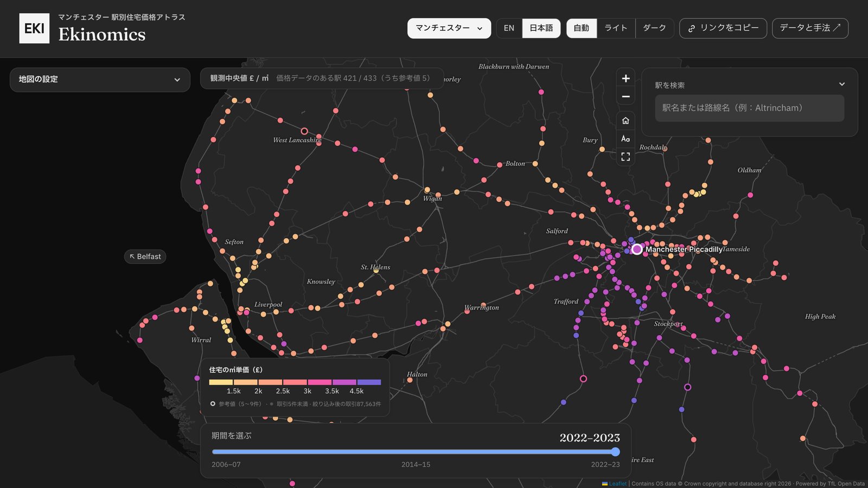Switch language to 日本語
The width and height of the screenshot is (868, 488).
pyautogui.click(x=541, y=28)
